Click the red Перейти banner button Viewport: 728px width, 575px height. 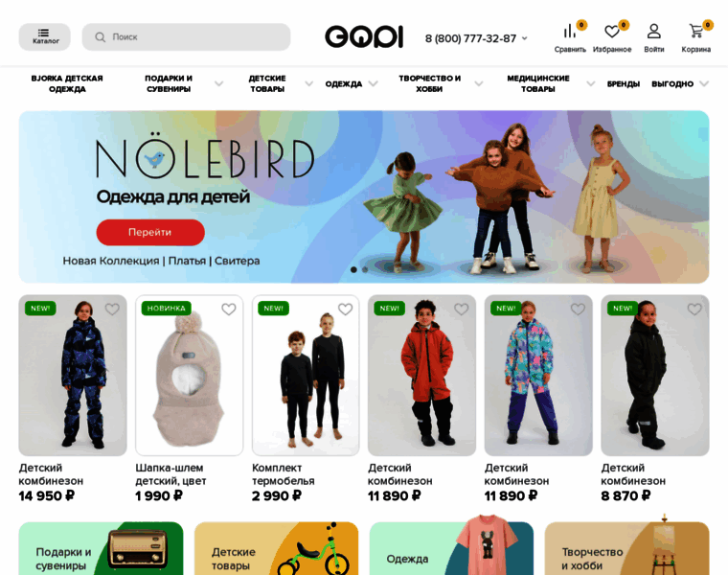click(x=150, y=232)
